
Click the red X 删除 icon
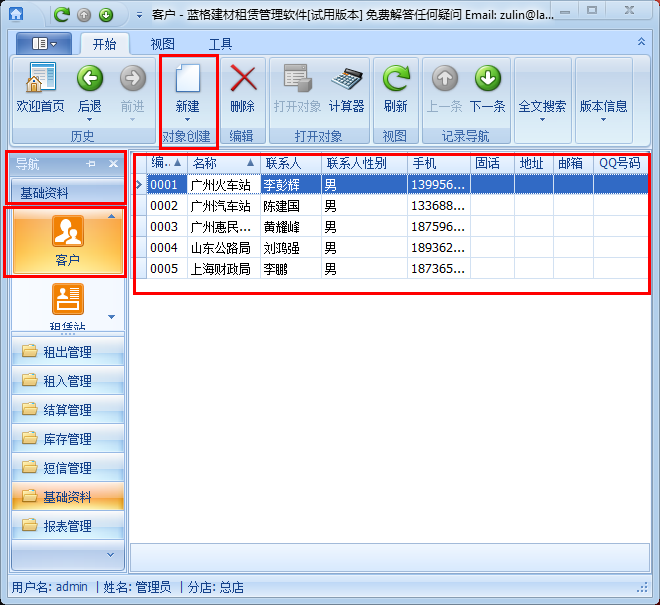pos(242,80)
